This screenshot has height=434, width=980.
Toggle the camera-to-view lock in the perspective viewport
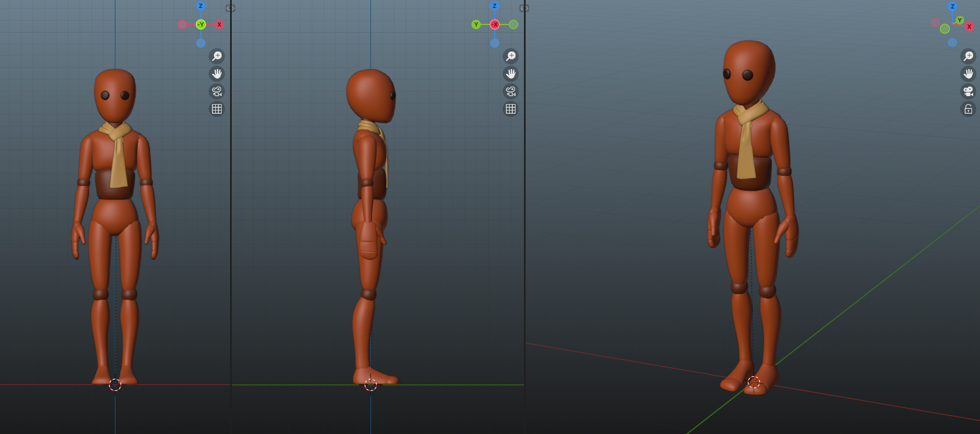point(968,109)
